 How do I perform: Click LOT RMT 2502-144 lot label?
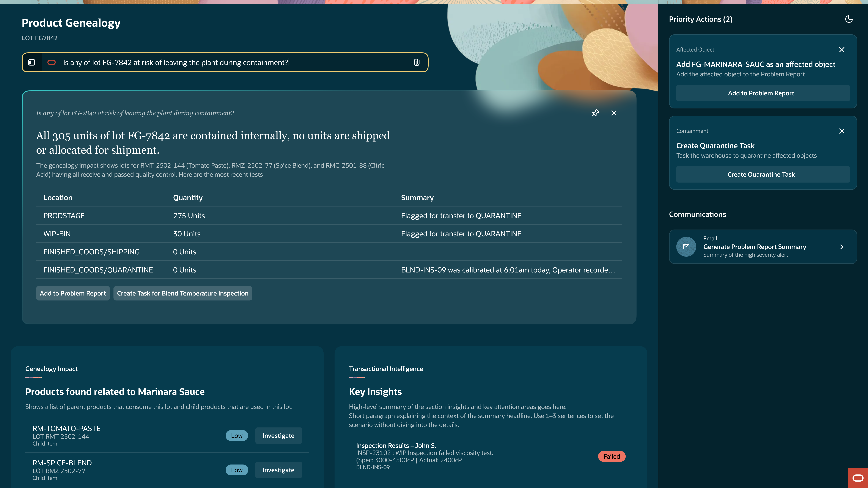pos(61,436)
